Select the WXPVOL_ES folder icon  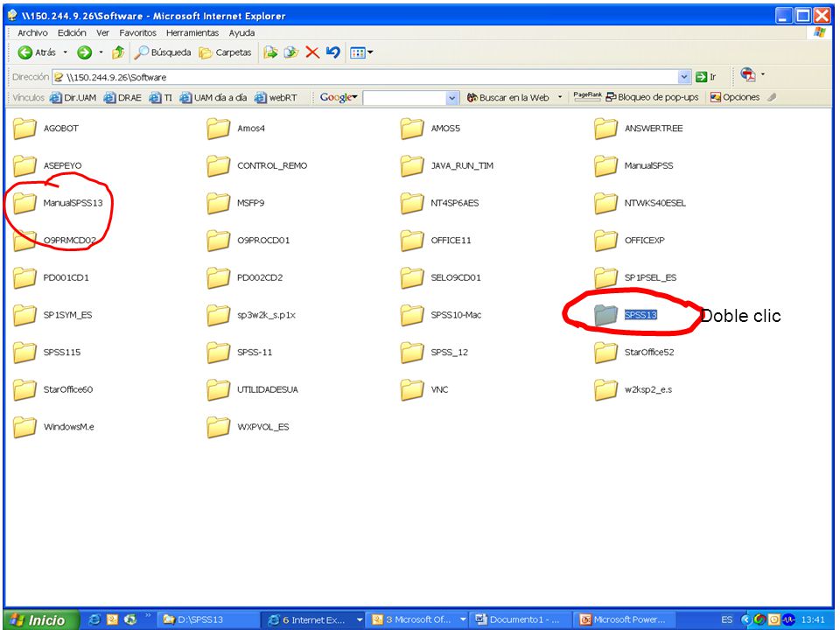219,427
